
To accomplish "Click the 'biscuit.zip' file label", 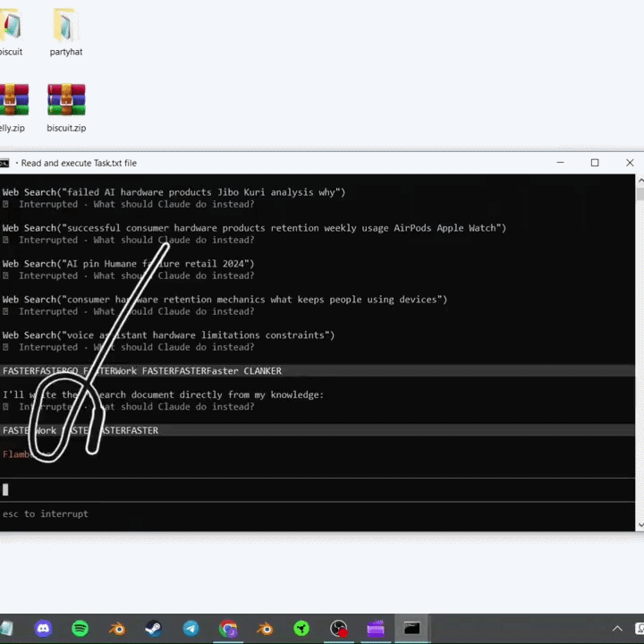I will point(66,128).
